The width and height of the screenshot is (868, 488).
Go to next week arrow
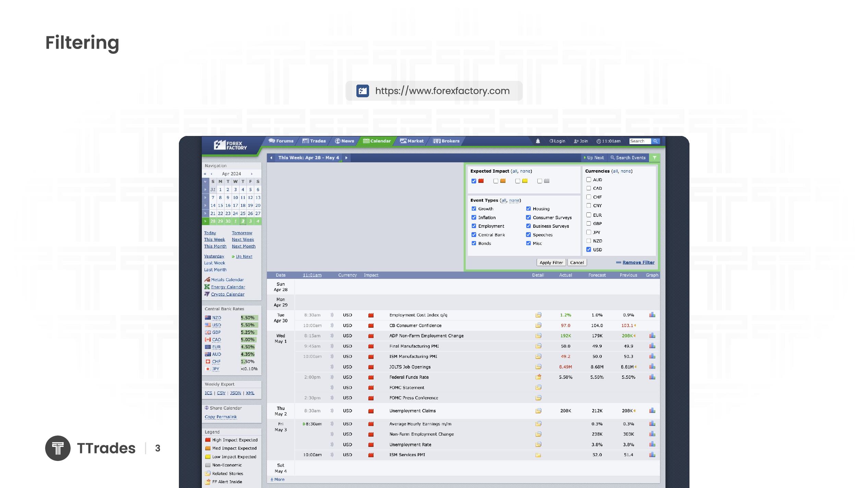coord(346,158)
